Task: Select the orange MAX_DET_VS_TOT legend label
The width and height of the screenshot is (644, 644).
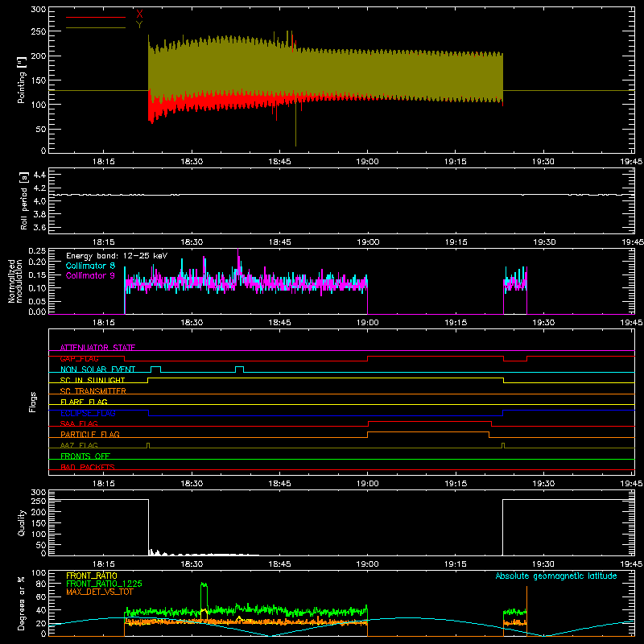Action: pyautogui.click(x=100, y=592)
